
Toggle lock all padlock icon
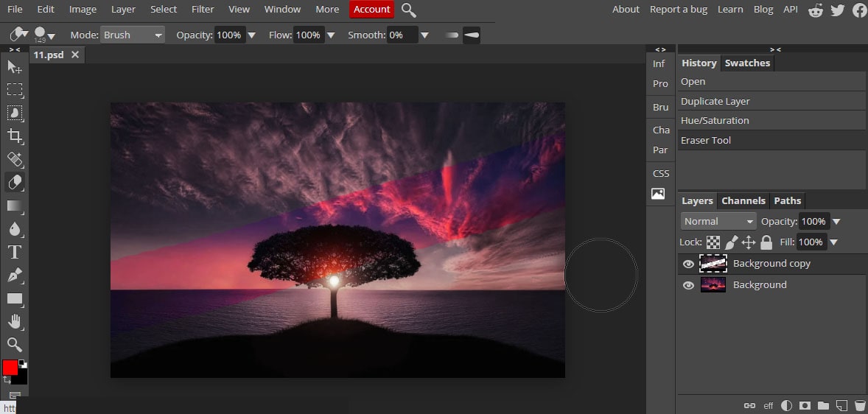[766, 242]
